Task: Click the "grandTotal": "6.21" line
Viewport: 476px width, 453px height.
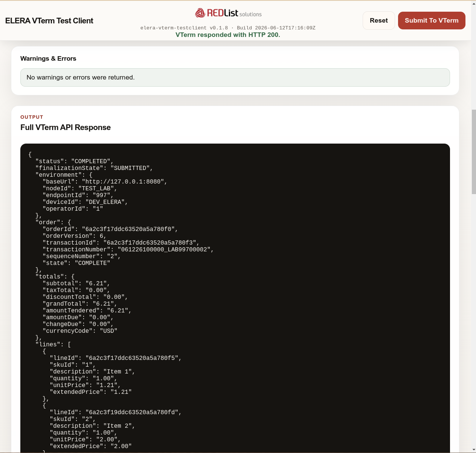Action: [80, 304]
